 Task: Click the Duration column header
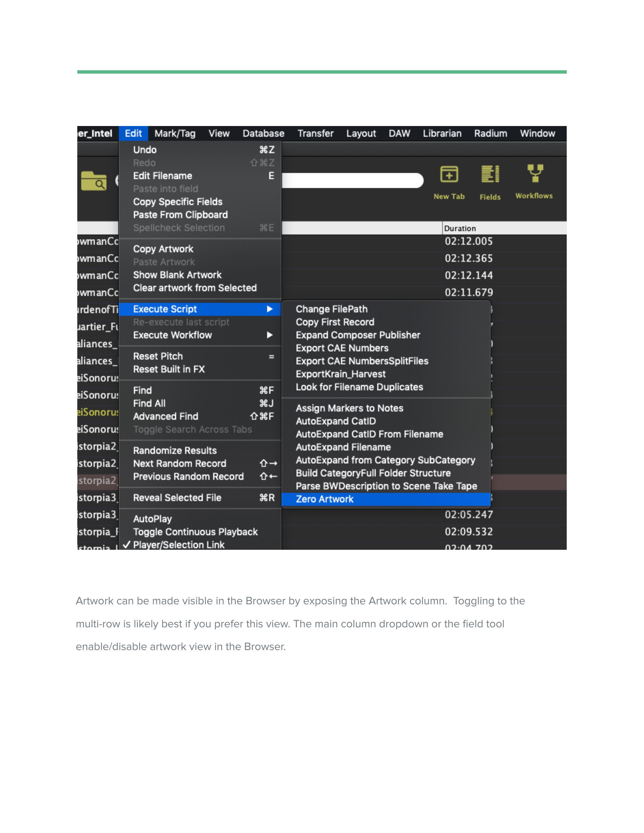(x=460, y=228)
